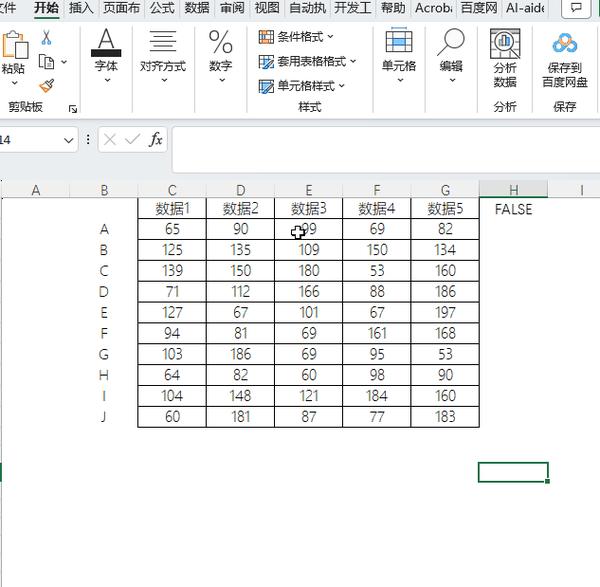Select cell with value 125

172,250
